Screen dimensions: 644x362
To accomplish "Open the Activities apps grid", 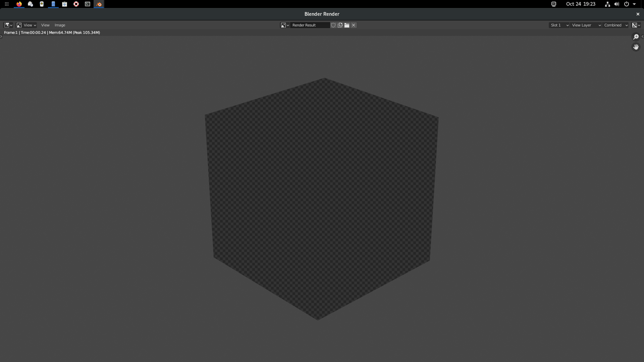I will [7, 4].
